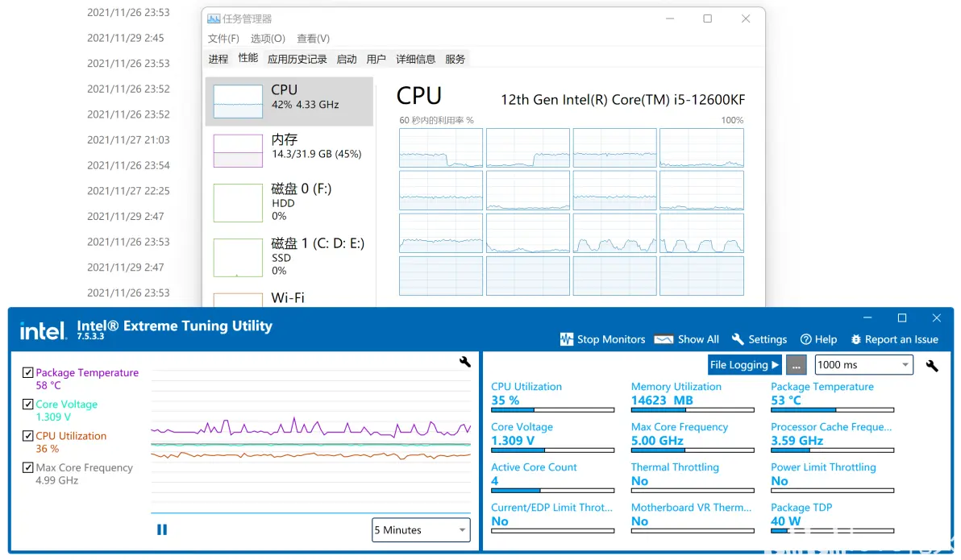Select the 内存 memory item in the sidebar
The height and width of the screenshot is (560, 961).
(x=289, y=150)
